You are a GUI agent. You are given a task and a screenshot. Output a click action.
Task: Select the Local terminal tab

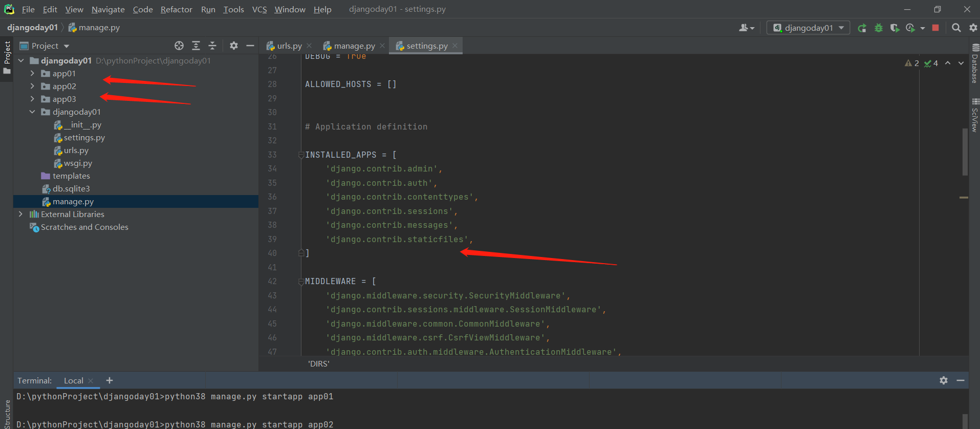point(73,381)
